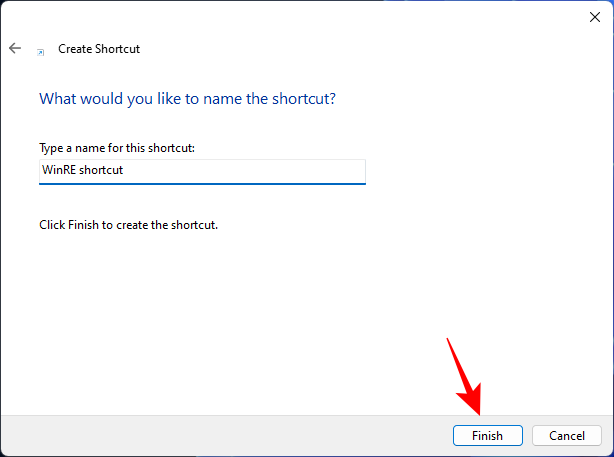Click the small shortcut wizard icon
This screenshot has height=457, width=614.
point(40,52)
